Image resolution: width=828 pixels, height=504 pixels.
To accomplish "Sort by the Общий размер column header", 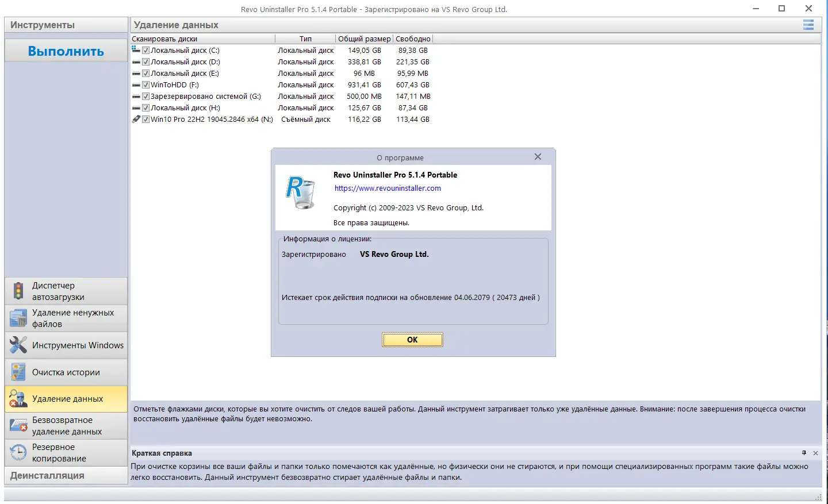I will click(365, 39).
